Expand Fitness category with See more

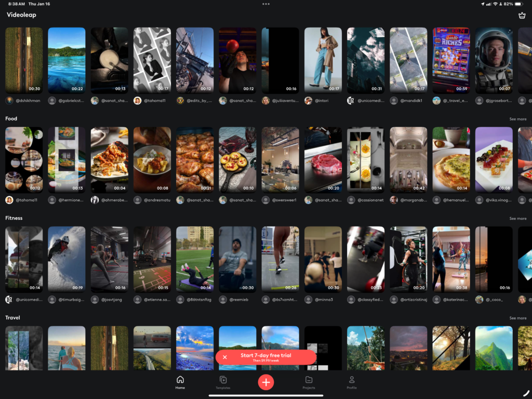pos(517,219)
